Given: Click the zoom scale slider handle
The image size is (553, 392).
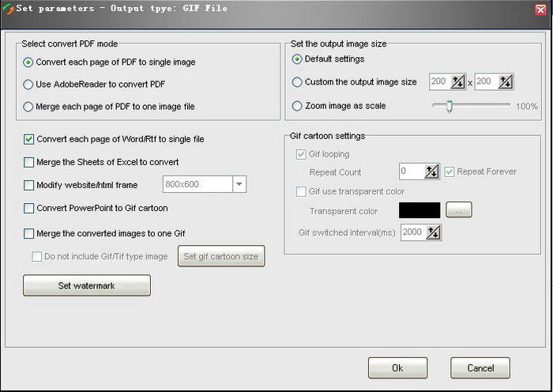Looking at the screenshot, I should [449, 106].
